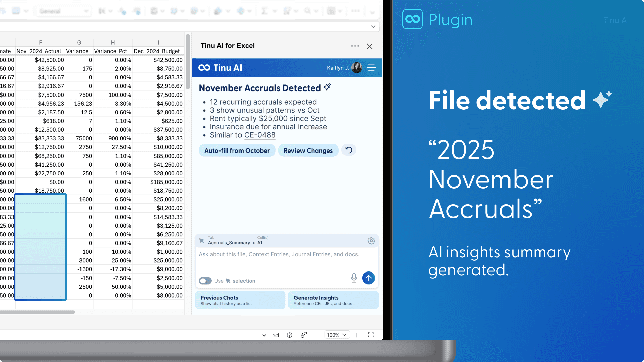
Task: Click the keyboard shortcuts status bar icon
Action: coord(276,335)
